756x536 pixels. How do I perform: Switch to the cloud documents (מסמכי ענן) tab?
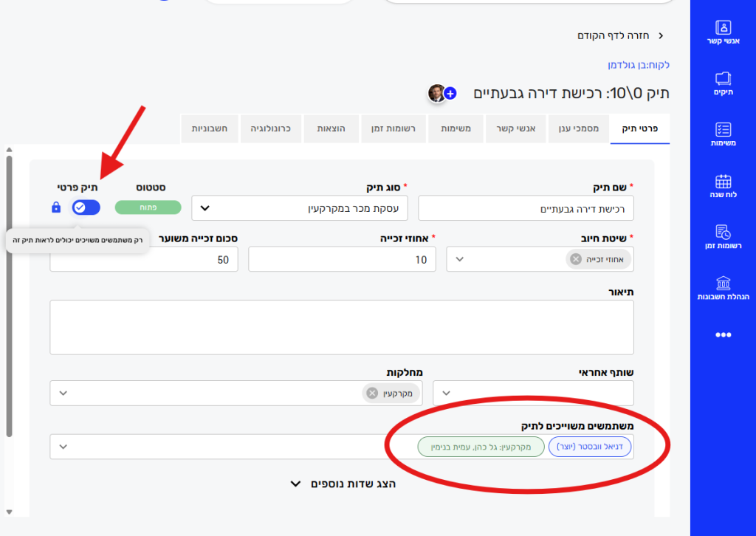pyautogui.click(x=578, y=128)
